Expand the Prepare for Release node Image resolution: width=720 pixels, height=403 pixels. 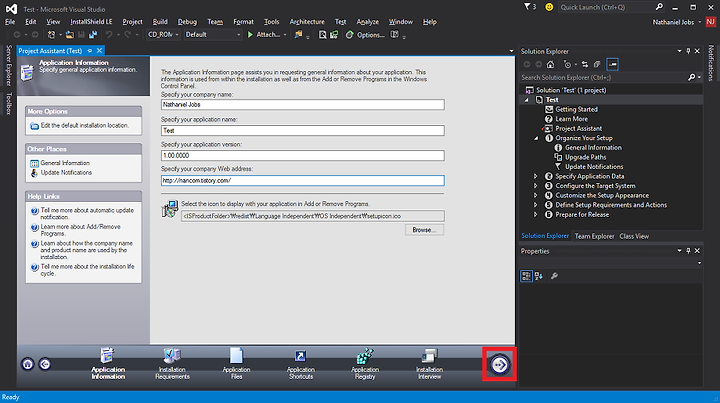click(535, 214)
